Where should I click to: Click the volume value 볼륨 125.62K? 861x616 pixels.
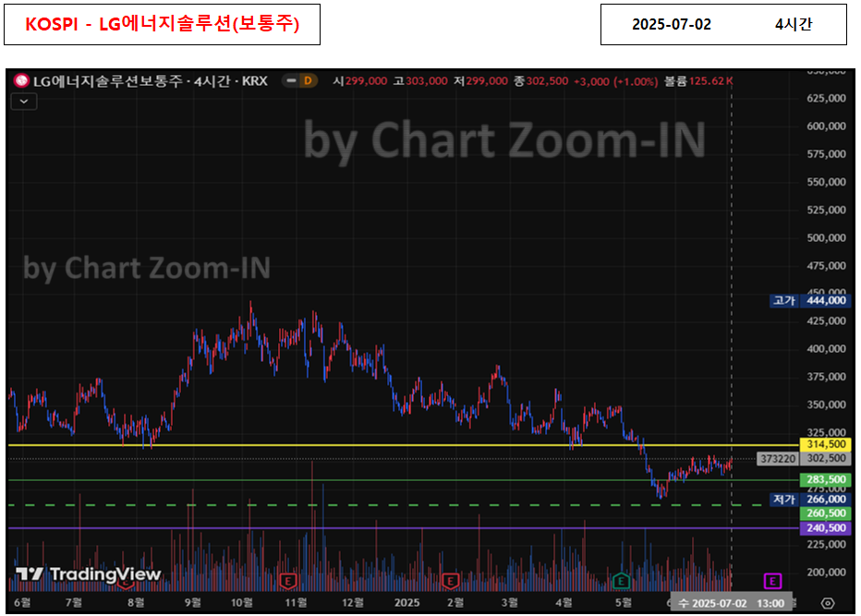(698, 81)
